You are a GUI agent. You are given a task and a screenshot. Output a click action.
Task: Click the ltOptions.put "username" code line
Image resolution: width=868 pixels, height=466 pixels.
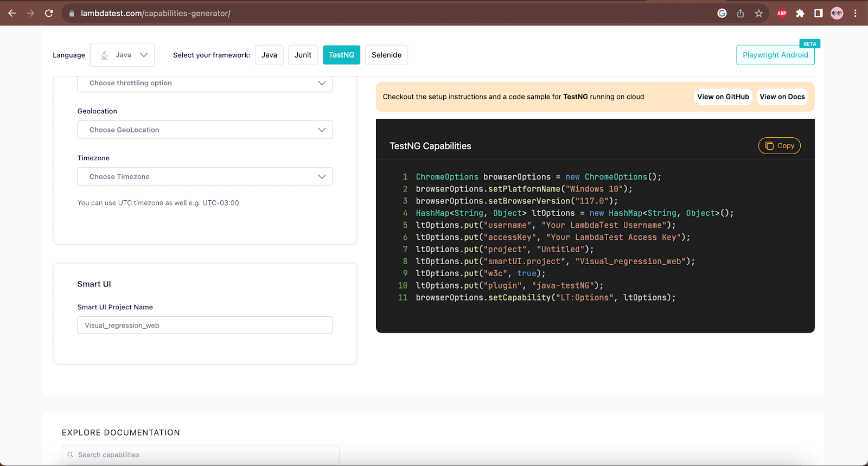pos(546,225)
